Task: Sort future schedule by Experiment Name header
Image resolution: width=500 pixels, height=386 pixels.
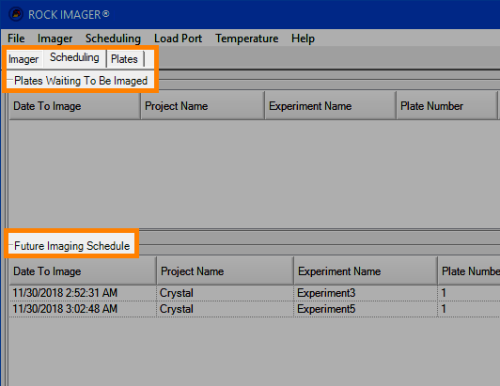Action: pyautogui.click(x=365, y=271)
